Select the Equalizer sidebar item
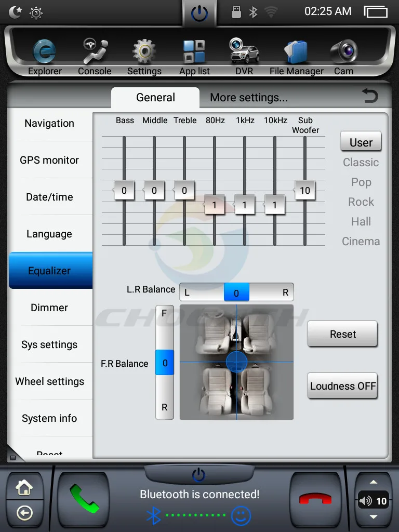399x532 pixels. (x=50, y=270)
